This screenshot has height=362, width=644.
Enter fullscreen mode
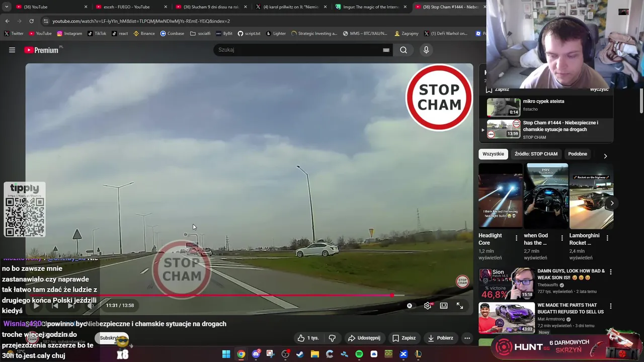(x=460, y=305)
